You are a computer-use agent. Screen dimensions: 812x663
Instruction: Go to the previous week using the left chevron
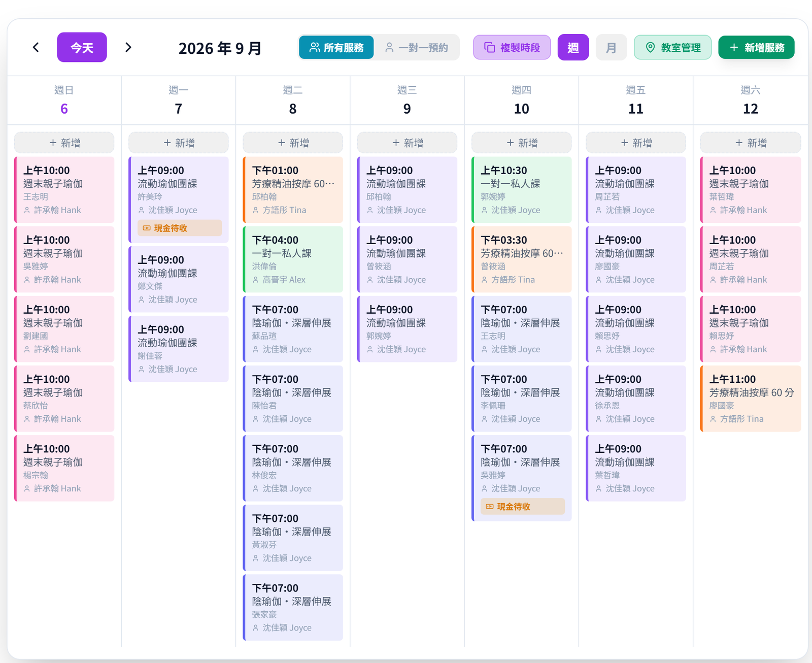point(36,47)
